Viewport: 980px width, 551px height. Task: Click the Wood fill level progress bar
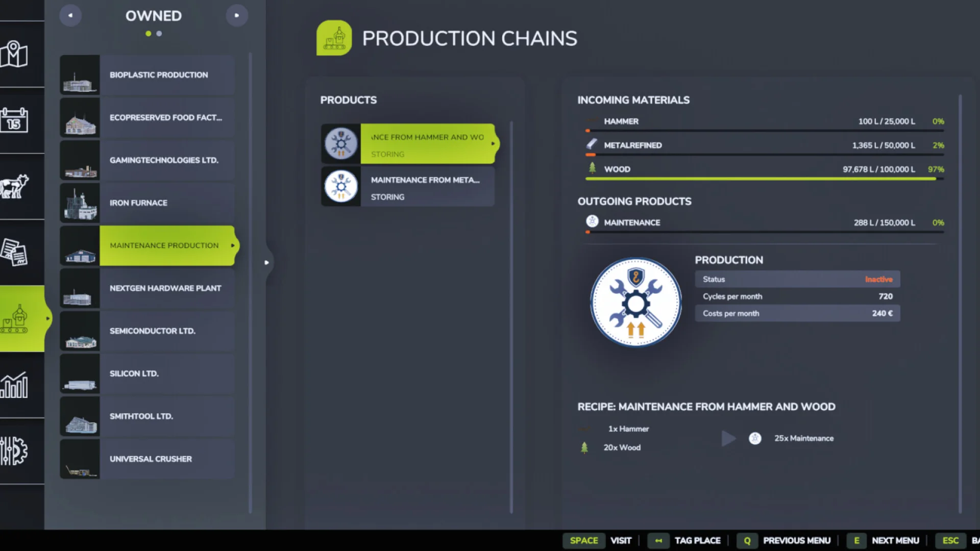tap(761, 178)
